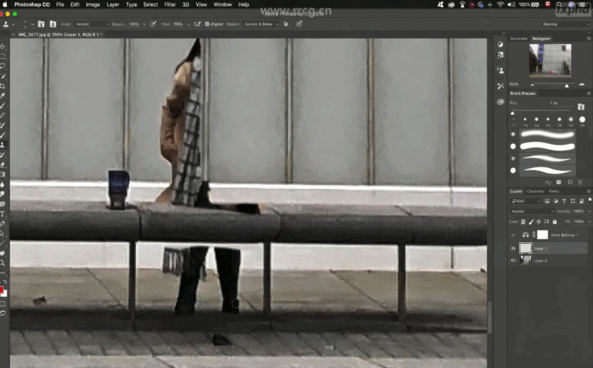This screenshot has height=368, width=593.
Task: Toggle pressure for opacity icon
Action: [x=153, y=24]
